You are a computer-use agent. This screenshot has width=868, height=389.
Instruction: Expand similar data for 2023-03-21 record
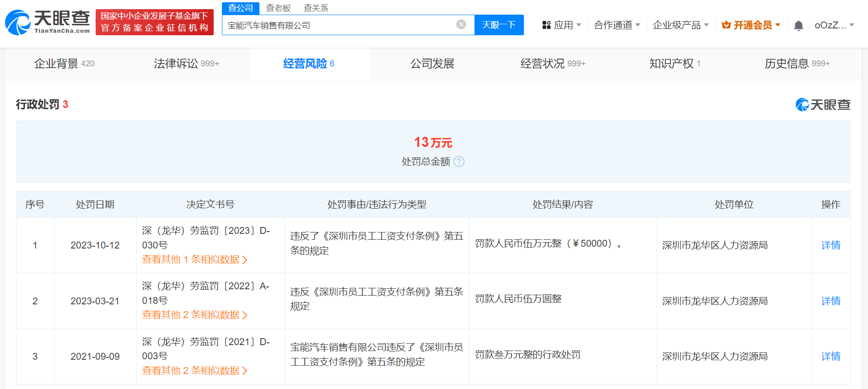tap(194, 315)
